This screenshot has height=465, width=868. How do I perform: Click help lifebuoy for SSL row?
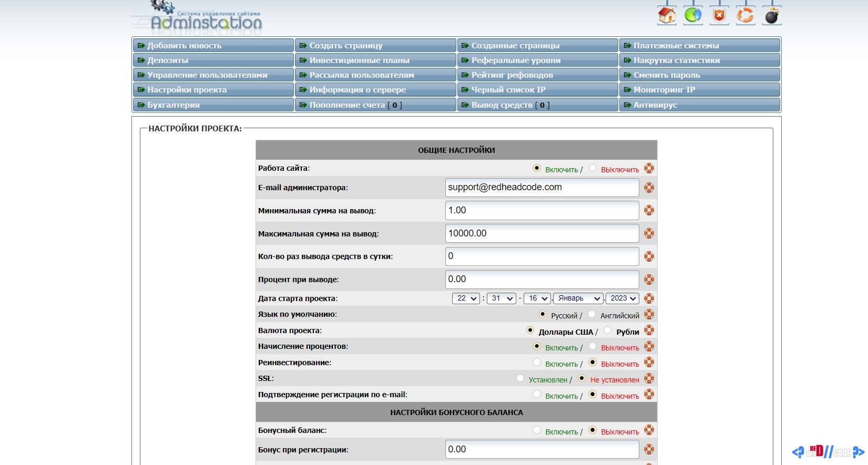click(x=649, y=378)
